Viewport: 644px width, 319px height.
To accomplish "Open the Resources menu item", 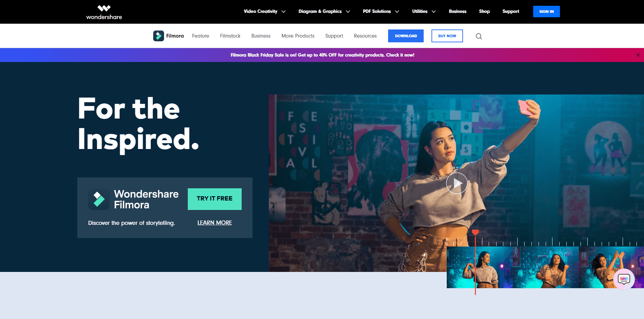I will pos(365,36).
